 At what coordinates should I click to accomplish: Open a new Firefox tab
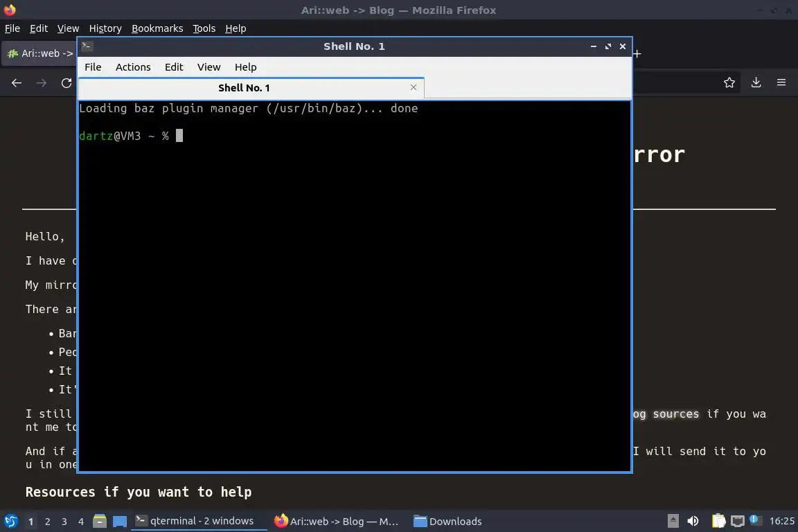[x=637, y=53]
